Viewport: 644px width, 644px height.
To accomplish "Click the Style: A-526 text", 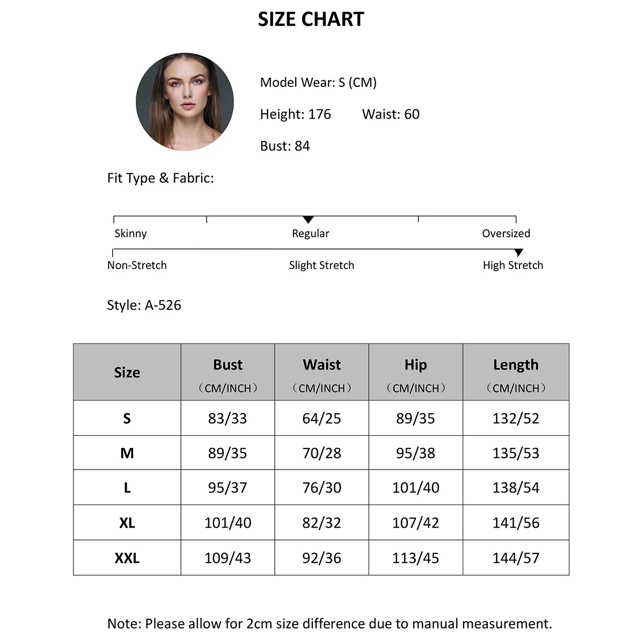I will click(144, 305).
